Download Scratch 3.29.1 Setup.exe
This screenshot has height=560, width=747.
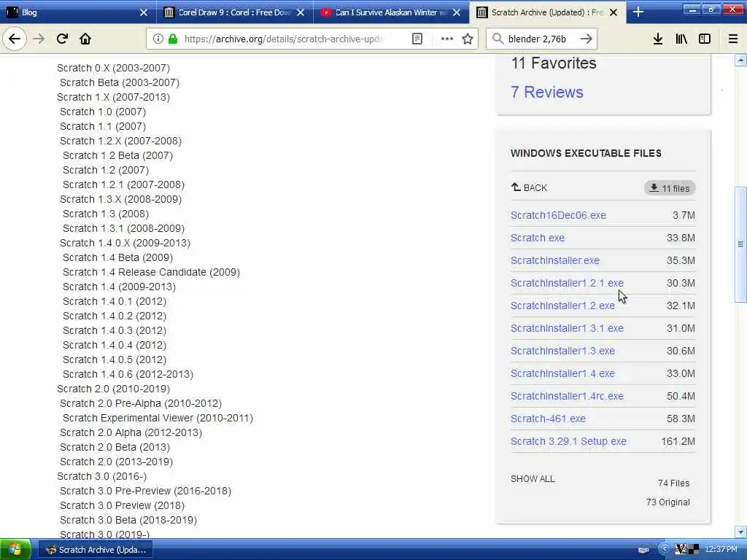tap(568, 441)
